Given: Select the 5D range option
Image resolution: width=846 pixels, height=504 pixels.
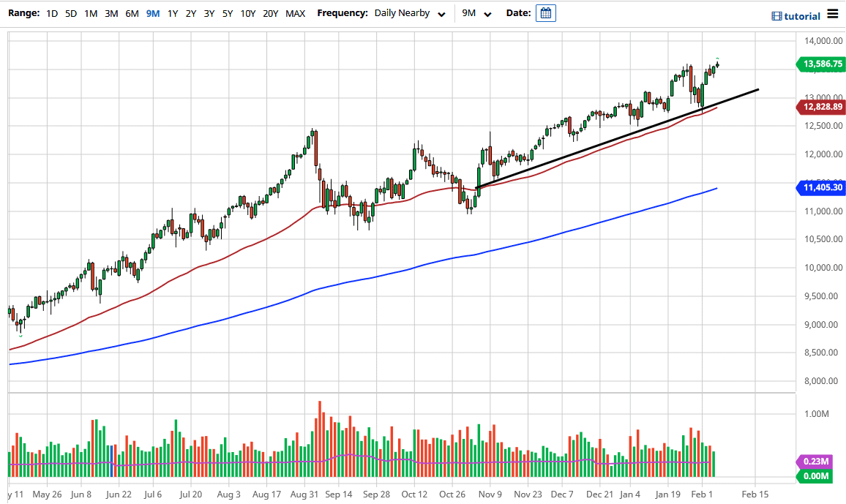Looking at the screenshot, I should pyautogui.click(x=71, y=13).
